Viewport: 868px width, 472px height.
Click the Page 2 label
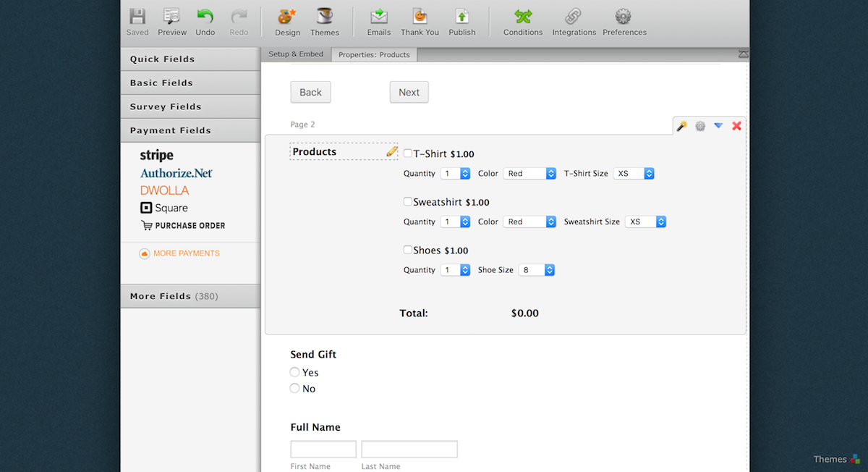(x=302, y=125)
